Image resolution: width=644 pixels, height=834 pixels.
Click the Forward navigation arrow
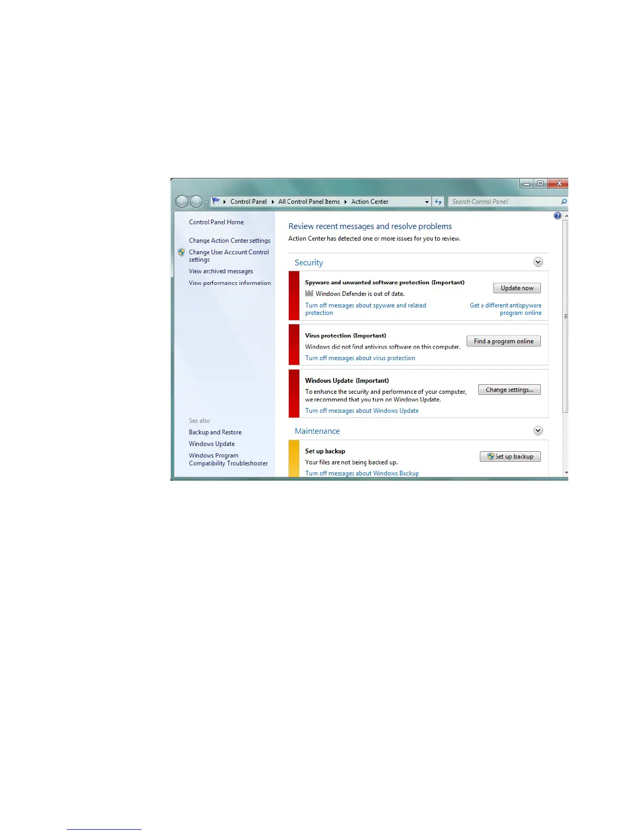point(196,202)
